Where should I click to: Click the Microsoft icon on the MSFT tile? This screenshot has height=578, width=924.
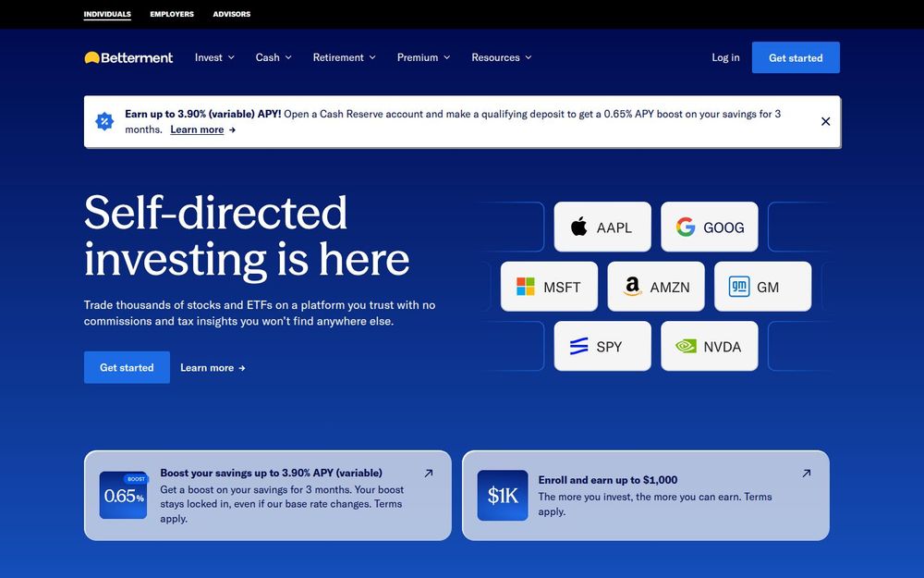point(524,287)
